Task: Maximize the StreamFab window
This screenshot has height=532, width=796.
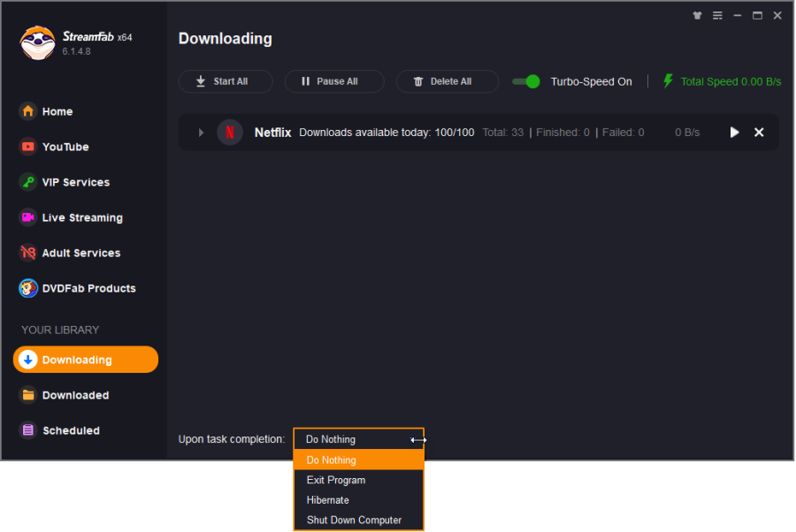Action: click(x=757, y=16)
